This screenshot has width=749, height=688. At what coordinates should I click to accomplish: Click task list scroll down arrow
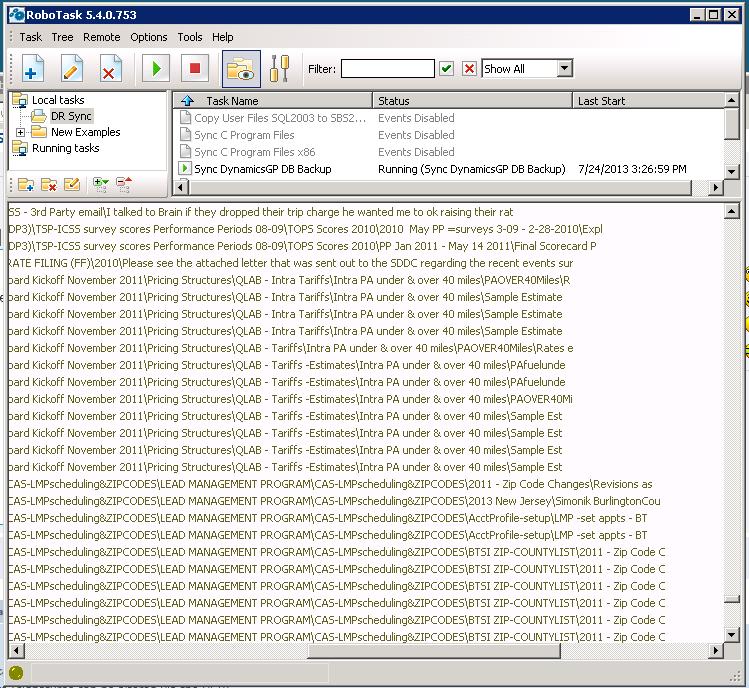coord(731,171)
